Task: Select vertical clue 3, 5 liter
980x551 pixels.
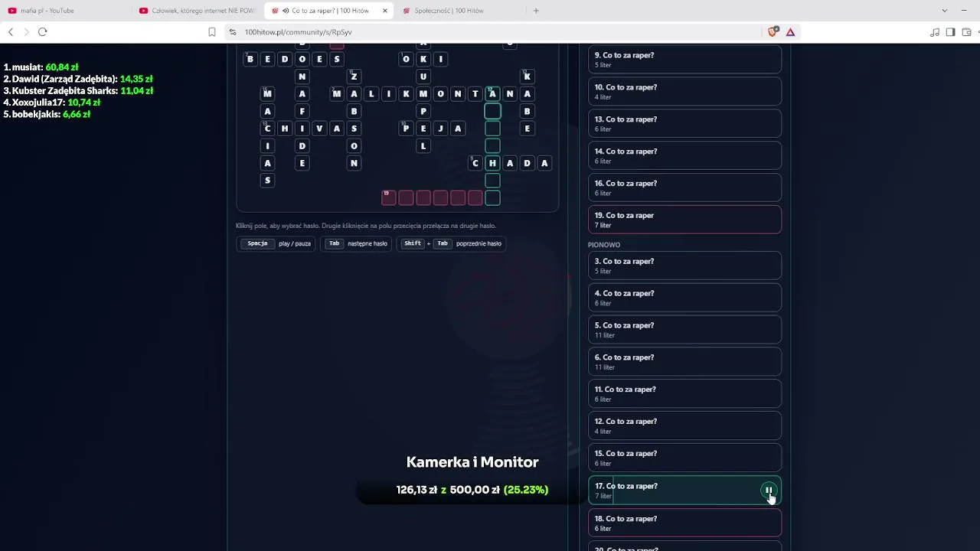Action: [x=684, y=266]
